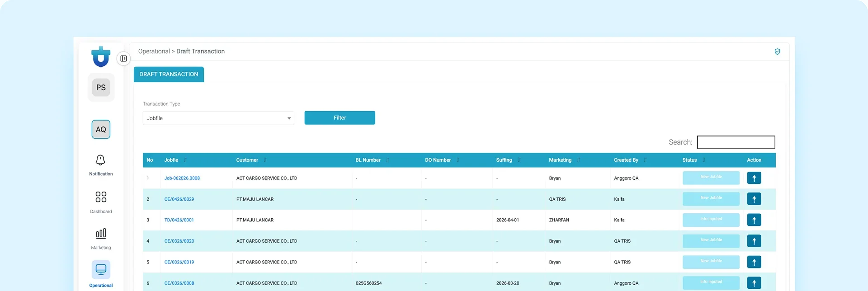Open jobfile link OE/0426/0029
Viewport: 868px width, 291px height.
[179, 199]
